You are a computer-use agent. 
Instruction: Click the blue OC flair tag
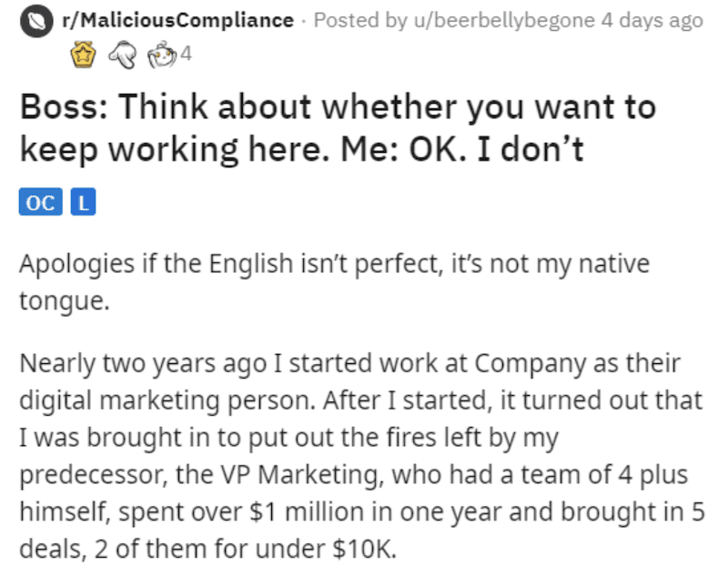[x=41, y=201]
